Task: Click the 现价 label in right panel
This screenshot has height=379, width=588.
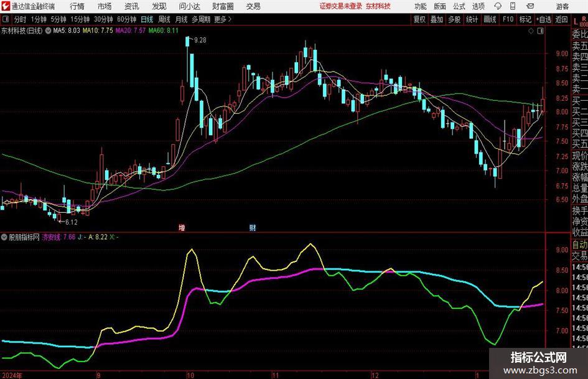Action: pos(580,156)
